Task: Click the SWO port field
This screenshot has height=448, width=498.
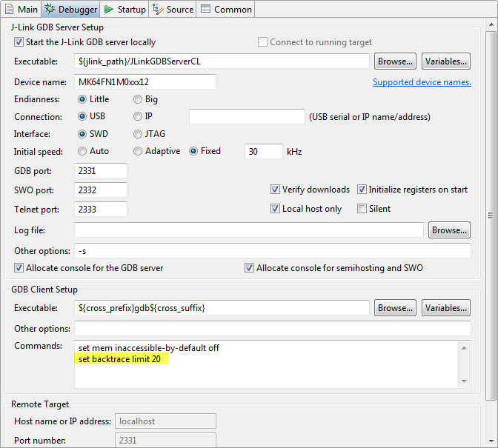Action: coord(101,190)
